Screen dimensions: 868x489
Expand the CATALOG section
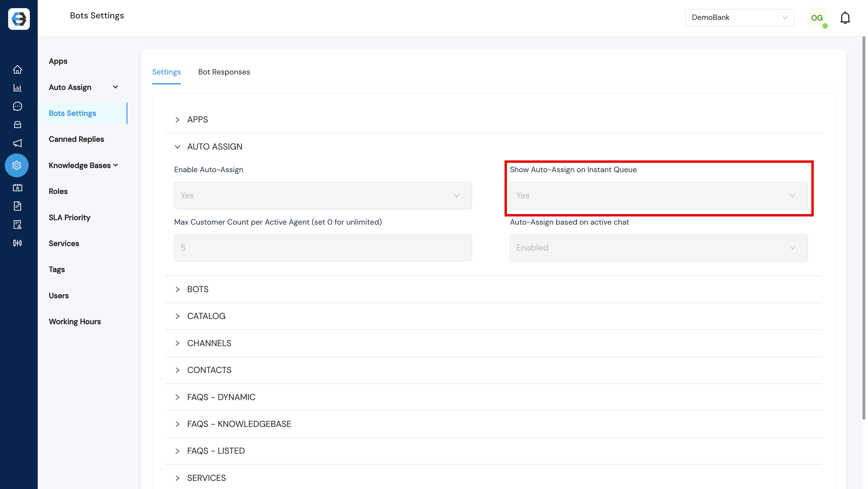tap(493, 316)
